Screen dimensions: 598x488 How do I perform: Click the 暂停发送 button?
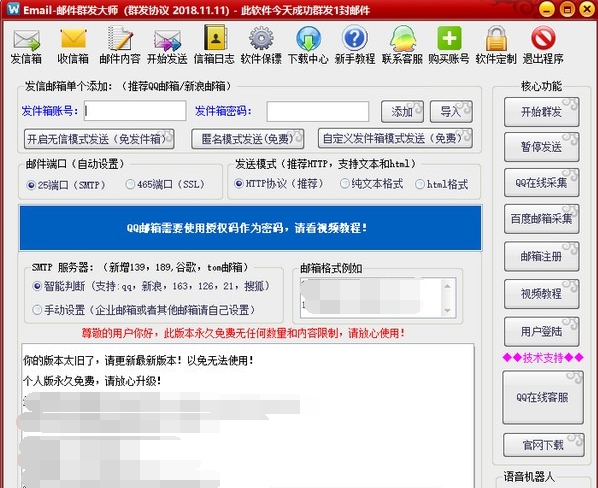pos(542,147)
